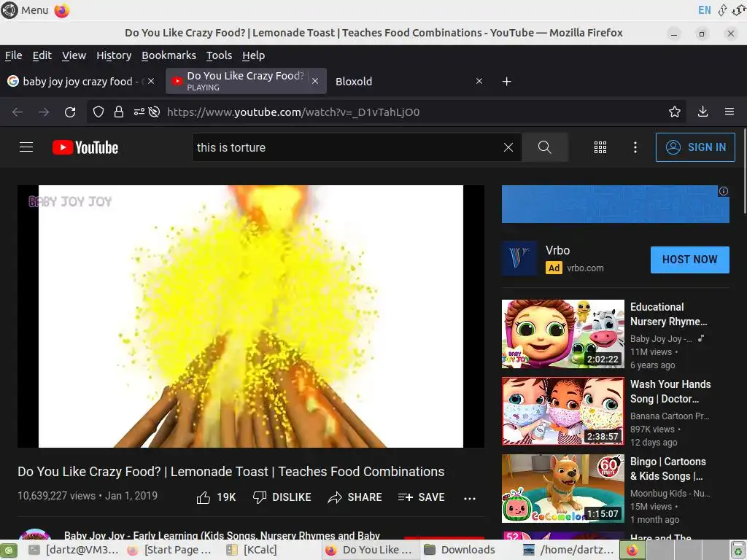Viewport: 747px width, 560px height.
Task: Open the Edit menu
Action: pyautogui.click(x=42, y=55)
